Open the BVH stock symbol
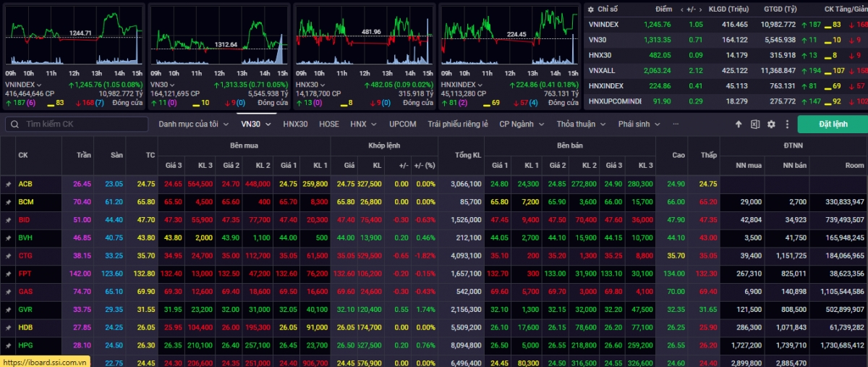 tap(26, 237)
